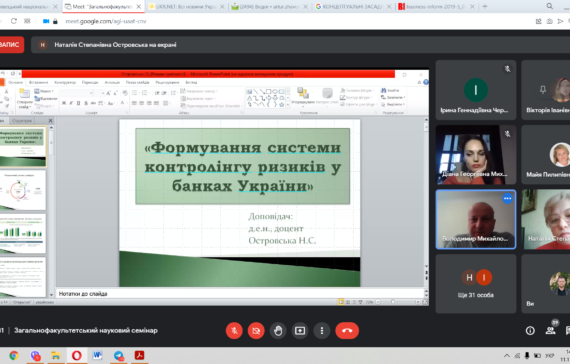
Task: Open Рецензування tab in PowerPoint
Action: [167, 83]
